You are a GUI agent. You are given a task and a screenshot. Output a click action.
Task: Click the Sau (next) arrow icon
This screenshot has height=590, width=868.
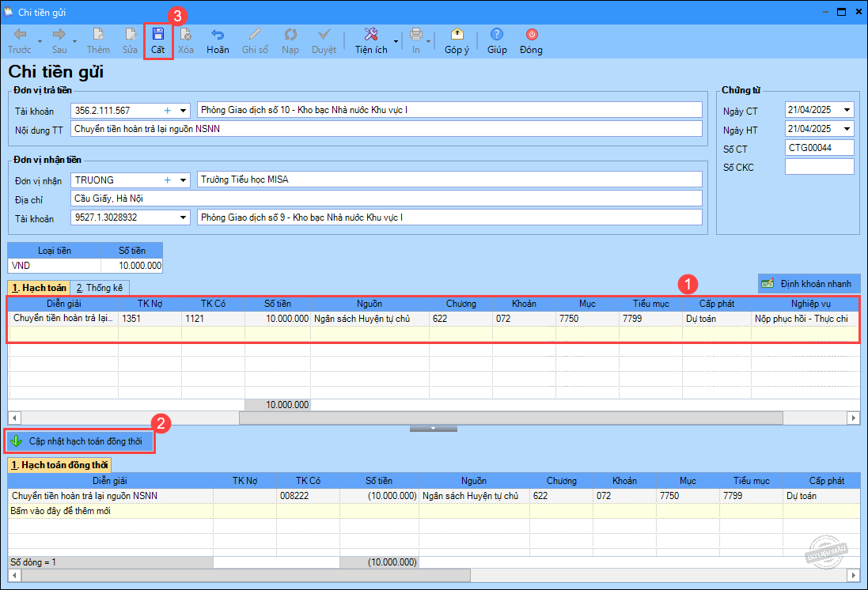coord(59,35)
